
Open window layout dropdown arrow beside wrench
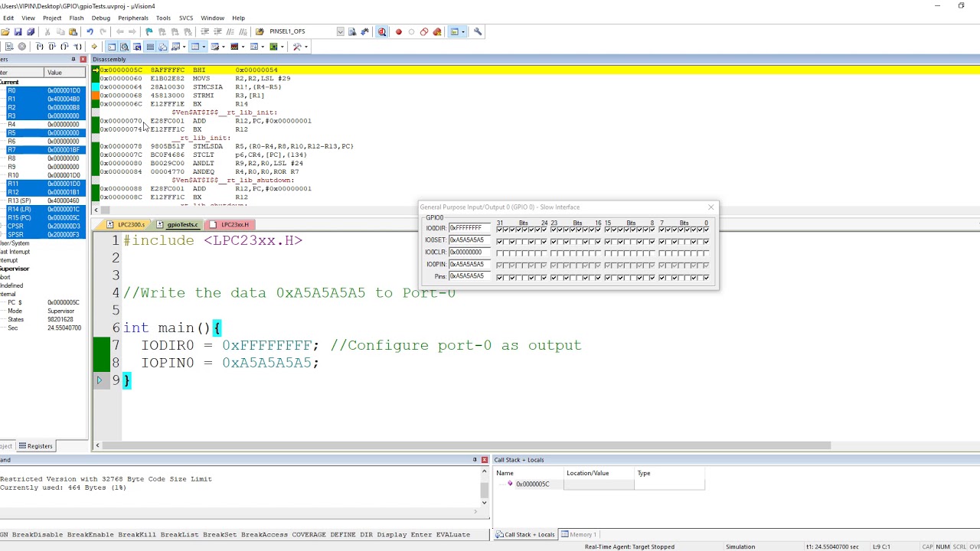click(463, 31)
